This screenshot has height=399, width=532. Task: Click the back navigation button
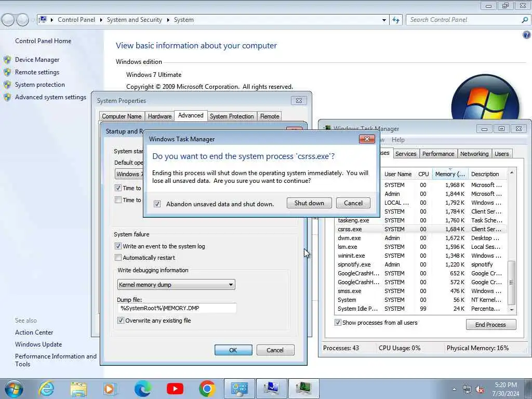[8, 20]
